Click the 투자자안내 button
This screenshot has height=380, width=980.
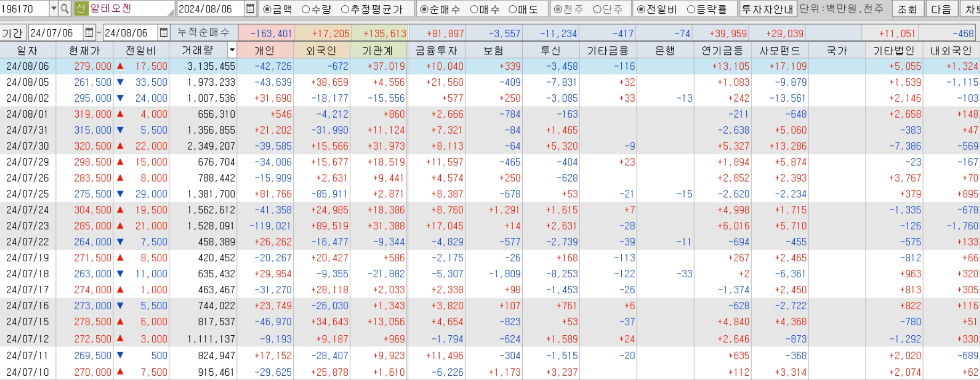tap(768, 9)
